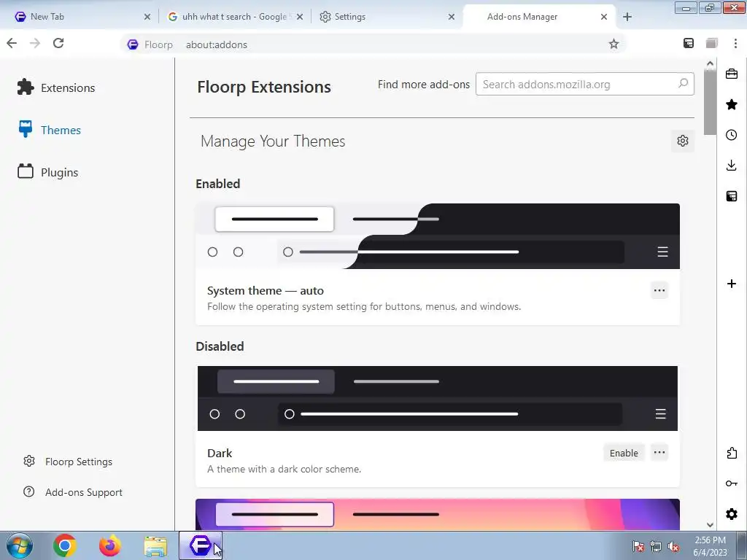
Task: Click the page scrollbar up arrow
Action: 710,63
